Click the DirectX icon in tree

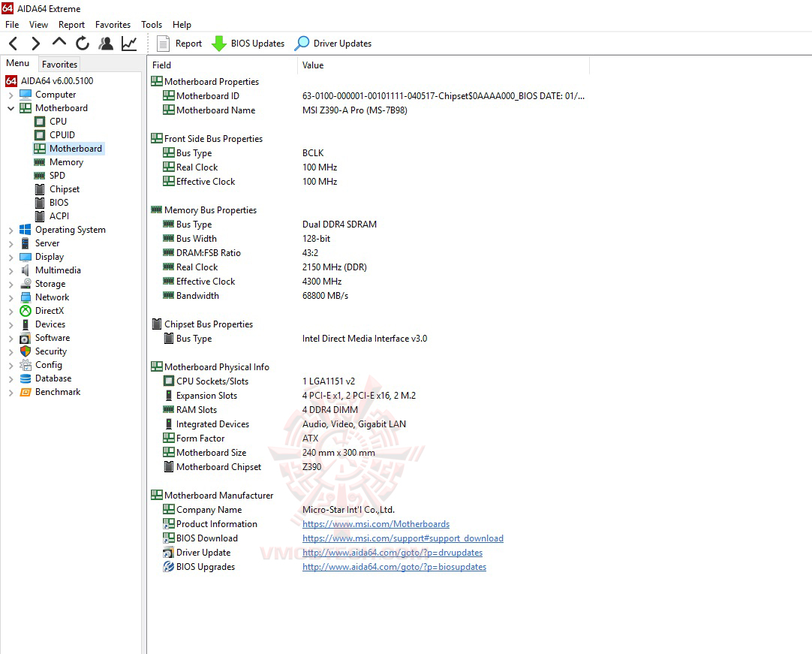26,311
